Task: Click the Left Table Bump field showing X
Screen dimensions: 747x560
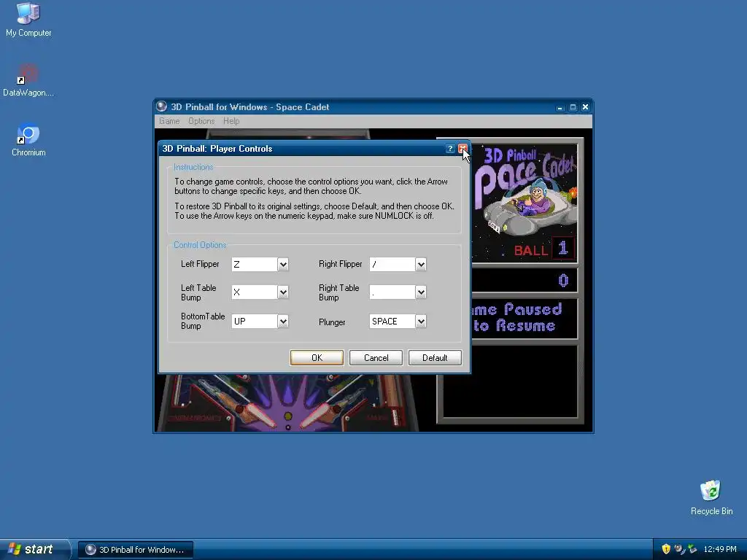Action: point(255,292)
